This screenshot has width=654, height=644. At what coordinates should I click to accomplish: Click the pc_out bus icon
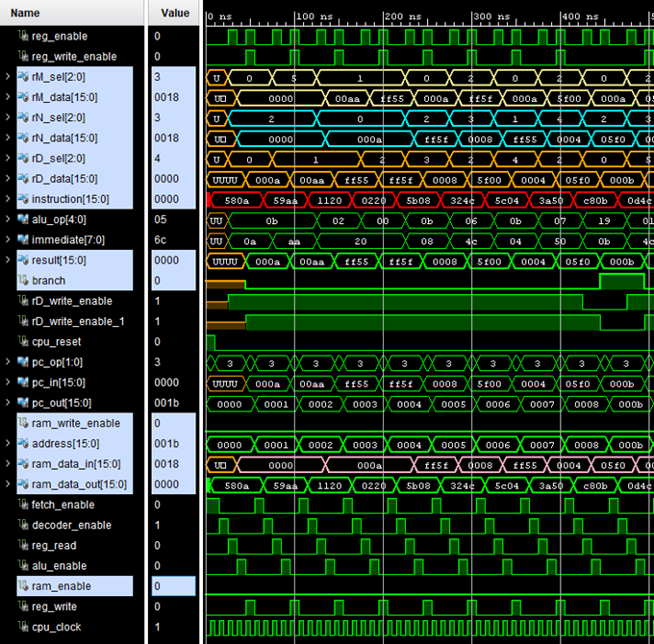[x=23, y=403]
